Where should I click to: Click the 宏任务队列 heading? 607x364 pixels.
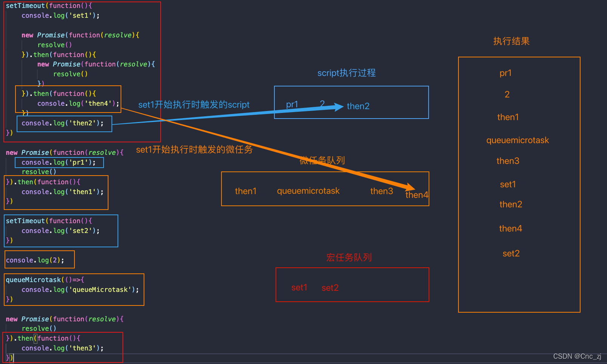point(349,258)
